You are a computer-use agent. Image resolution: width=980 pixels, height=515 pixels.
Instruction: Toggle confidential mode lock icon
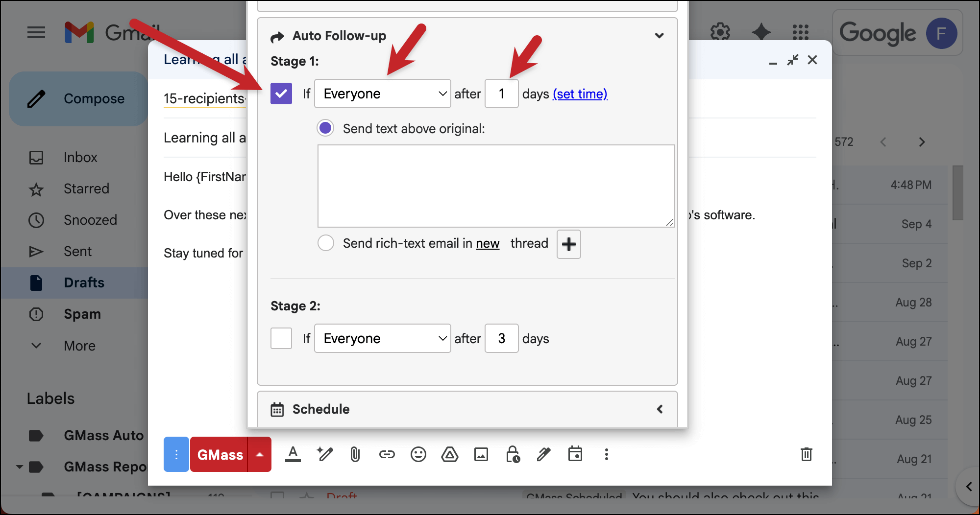click(x=513, y=455)
